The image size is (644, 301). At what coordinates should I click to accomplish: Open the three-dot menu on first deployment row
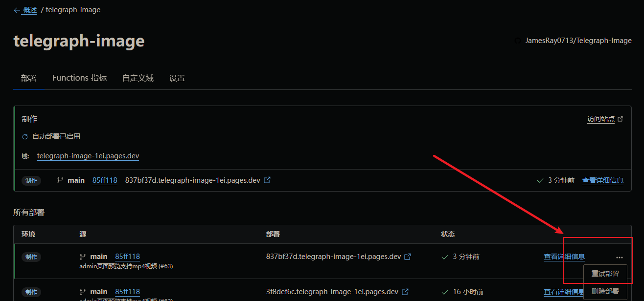point(620,257)
